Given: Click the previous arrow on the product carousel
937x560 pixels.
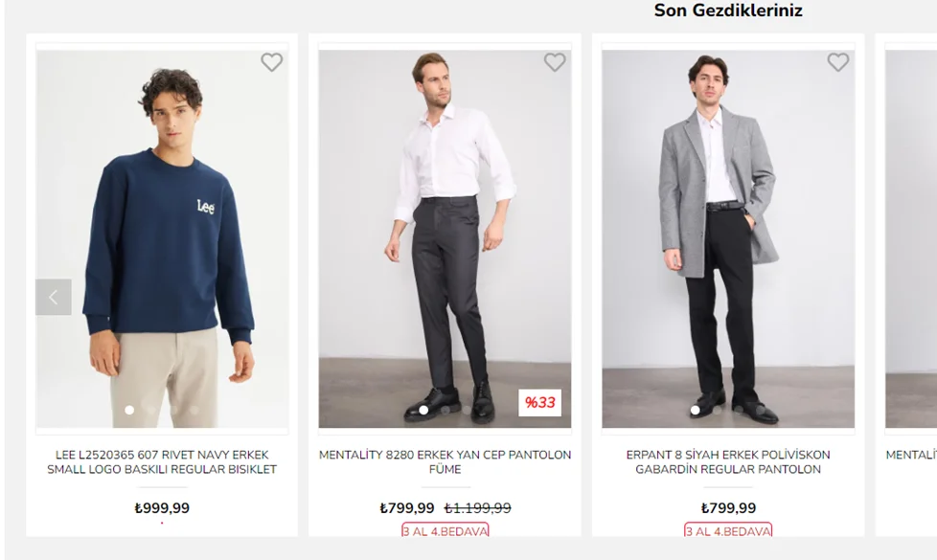Looking at the screenshot, I should [x=54, y=297].
